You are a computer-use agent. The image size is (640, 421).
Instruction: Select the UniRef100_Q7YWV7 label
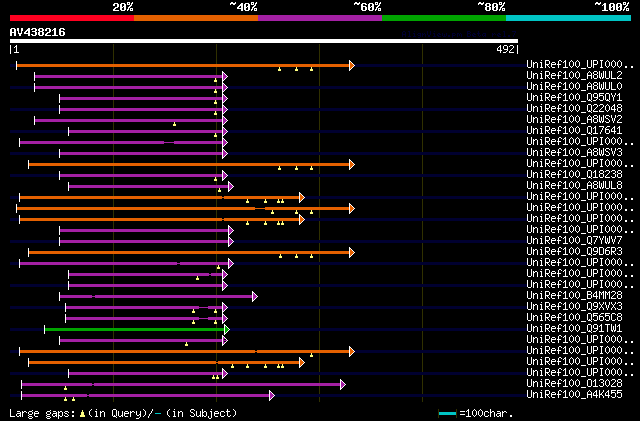574,241
